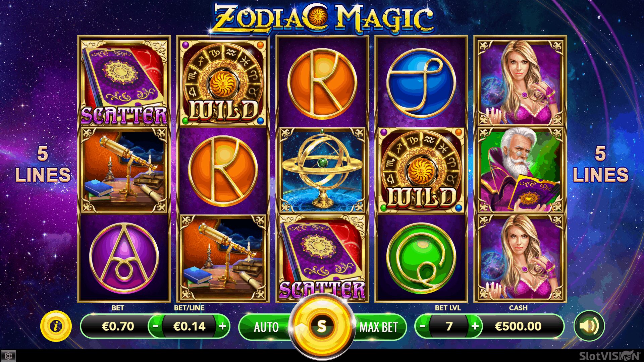
Task: Select the Scatter book symbol on reel one
Action: click(124, 81)
